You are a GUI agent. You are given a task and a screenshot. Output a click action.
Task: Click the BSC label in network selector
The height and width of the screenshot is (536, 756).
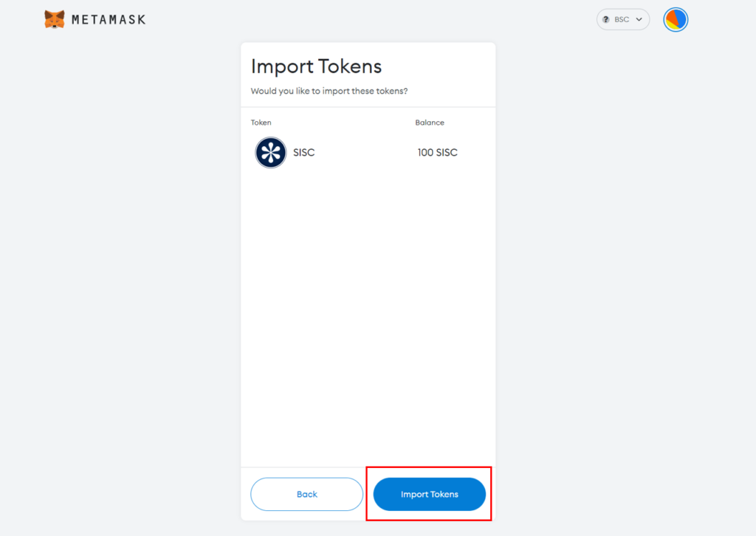click(x=622, y=19)
